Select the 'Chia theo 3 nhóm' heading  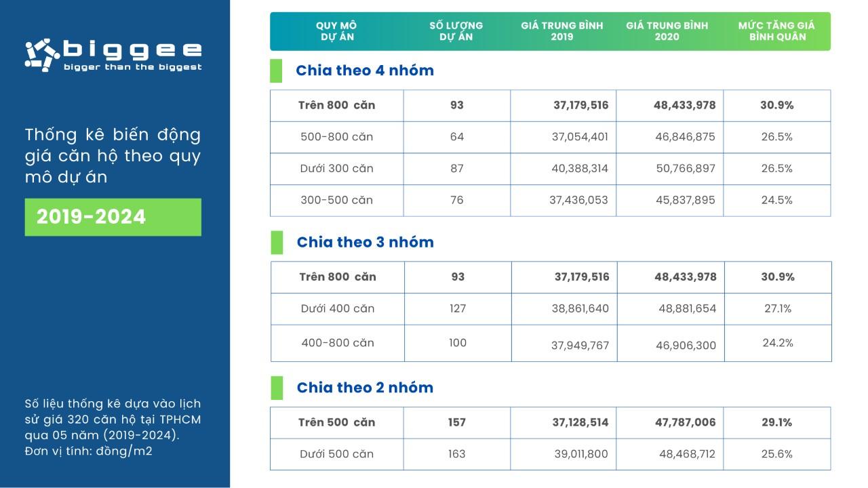coord(365,242)
